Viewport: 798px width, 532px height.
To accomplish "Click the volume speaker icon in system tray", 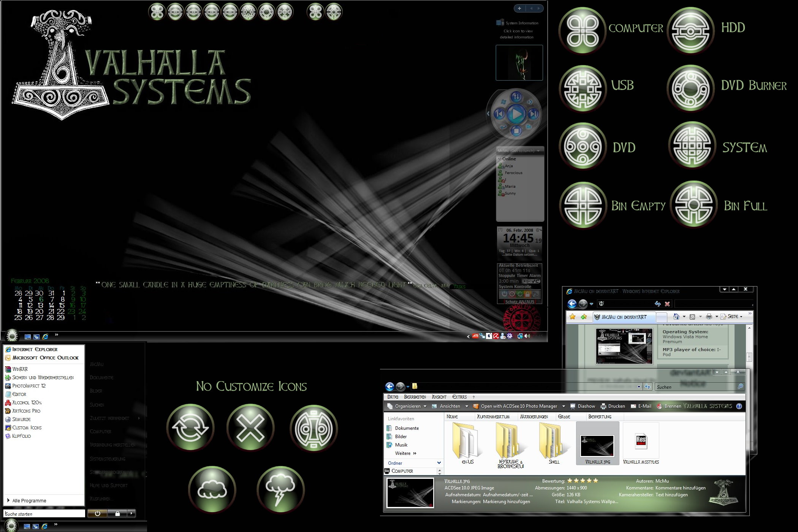I will click(527, 336).
